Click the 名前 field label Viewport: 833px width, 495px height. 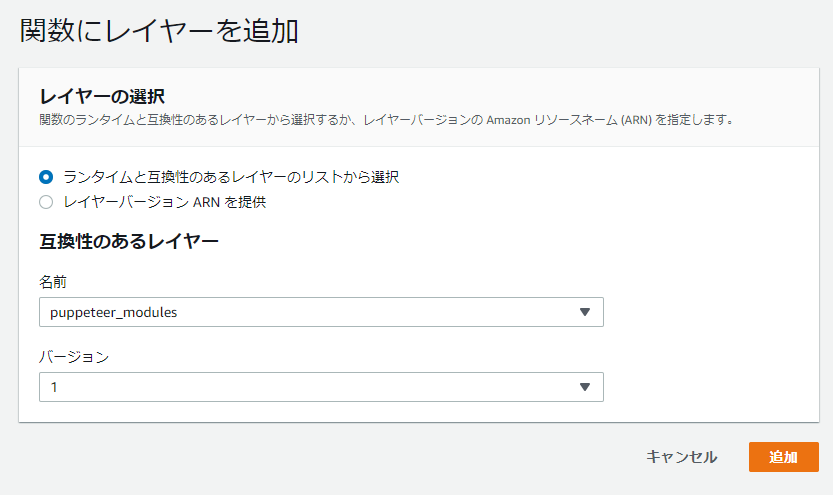point(53,282)
